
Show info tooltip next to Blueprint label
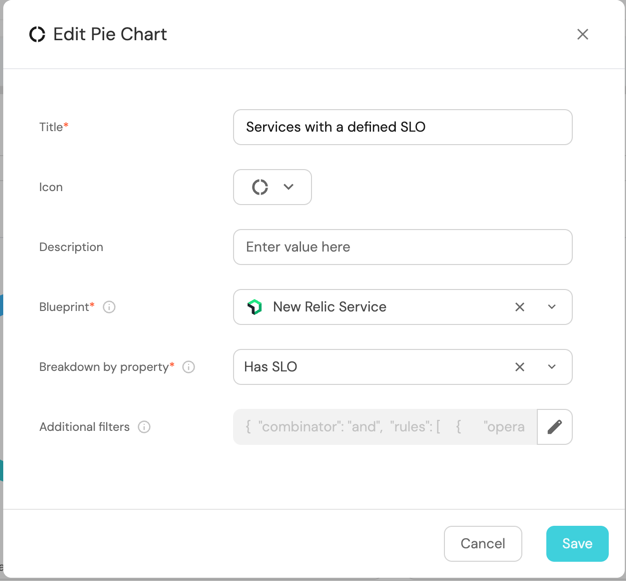coord(109,307)
